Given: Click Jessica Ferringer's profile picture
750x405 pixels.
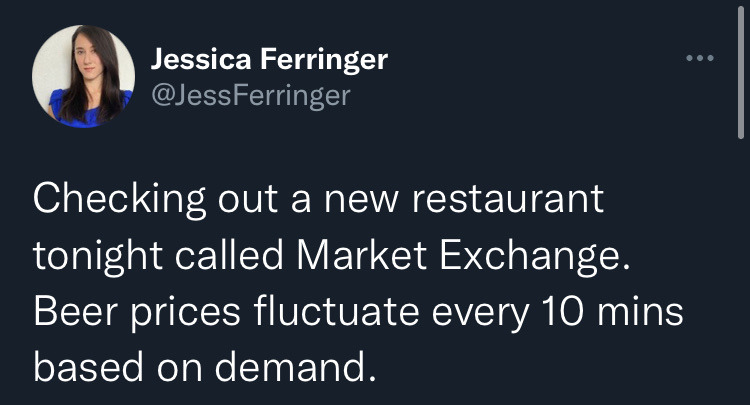Looking at the screenshot, I should tap(83, 77).
